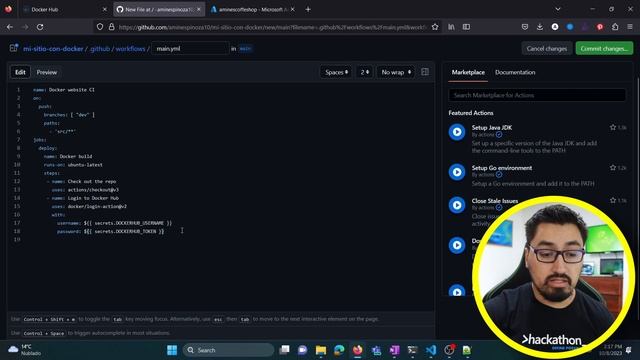Bookmark this page with the star icon
The width and height of the screenshot is (640, 360).
[x=435, y=27]
